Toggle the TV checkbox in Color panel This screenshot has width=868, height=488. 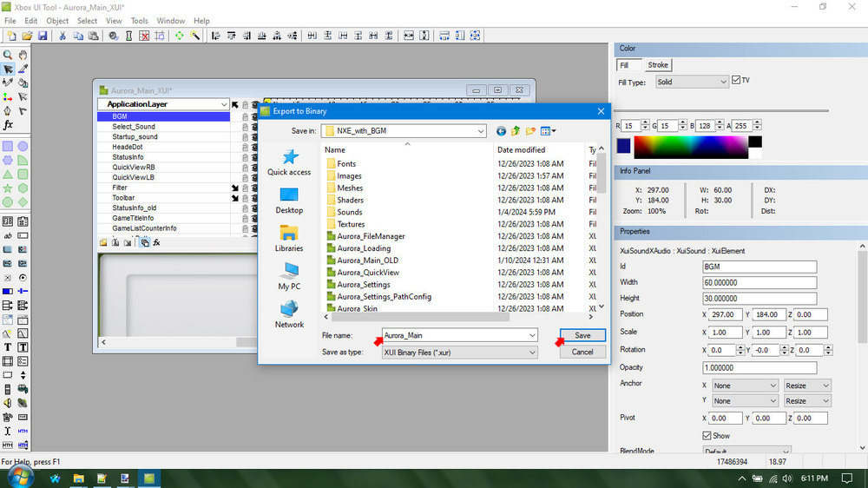click(x=736, y=80)
